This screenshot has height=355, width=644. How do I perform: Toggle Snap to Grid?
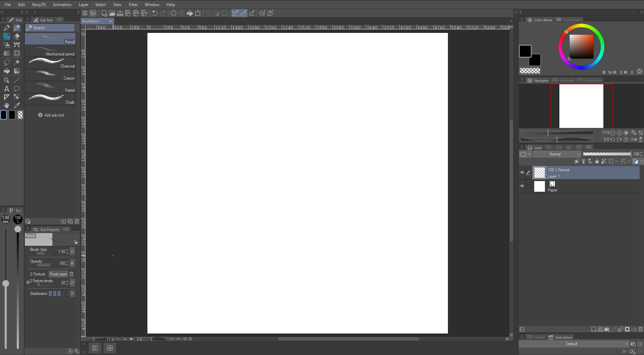tap(252, 13)
